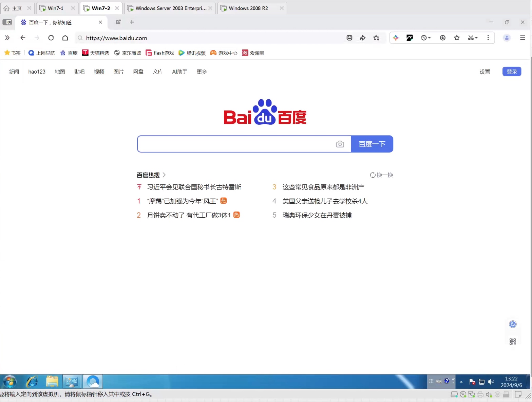Click hao123 in Baidu top navigation
The height and width of the screenshot is (402, 532).
point(37,72)
